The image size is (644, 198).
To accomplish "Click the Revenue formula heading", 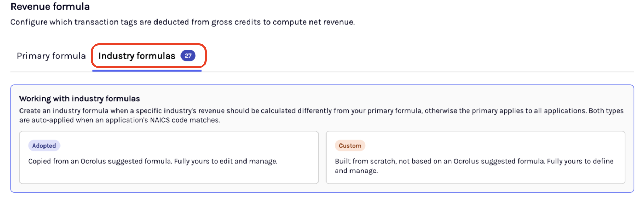I will click(x=50, y=7).
